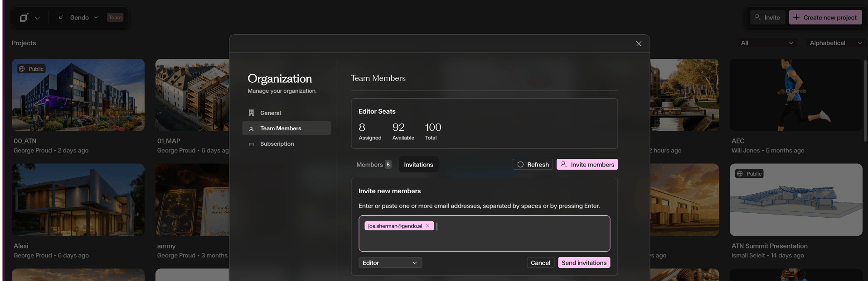Expand the chevron next to the logo
The height and width of the screenshot is (281, 868).
[x=37, y=18]
